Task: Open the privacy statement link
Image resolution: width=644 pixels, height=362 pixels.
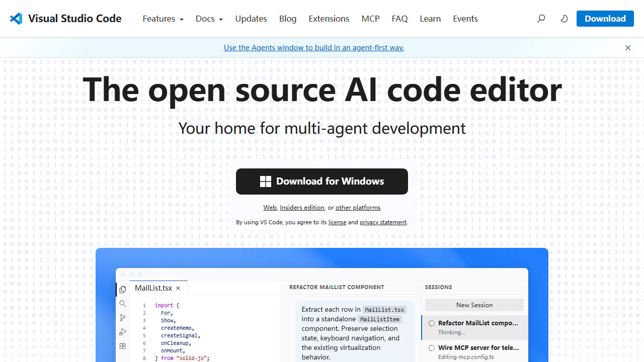Action: click(x=383, y=222)
